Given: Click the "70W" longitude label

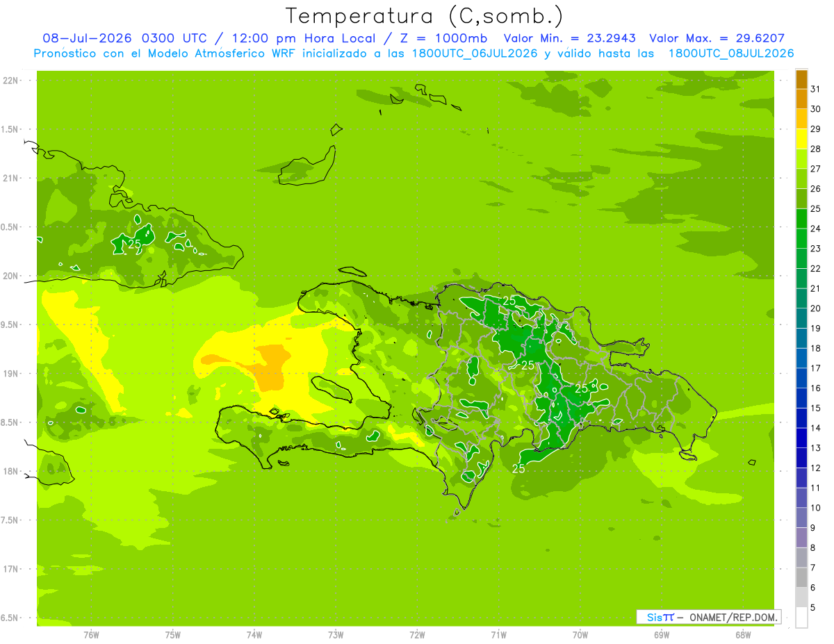Looking at the screenshot, I should 580,634.
